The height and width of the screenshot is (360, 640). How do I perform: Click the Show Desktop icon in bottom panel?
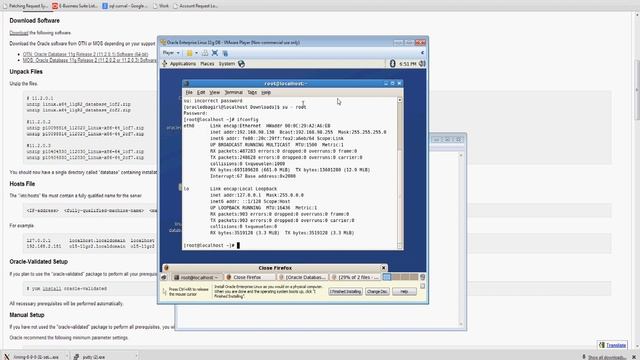click(164, 277)
